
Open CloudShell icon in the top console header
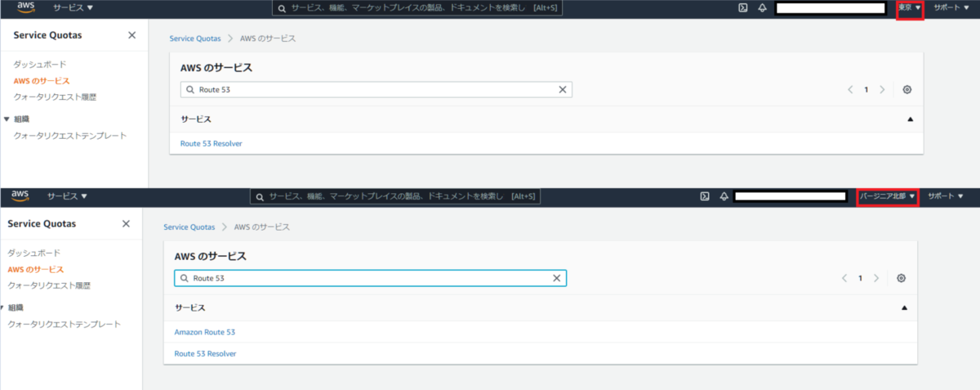(x=742, y=8)
